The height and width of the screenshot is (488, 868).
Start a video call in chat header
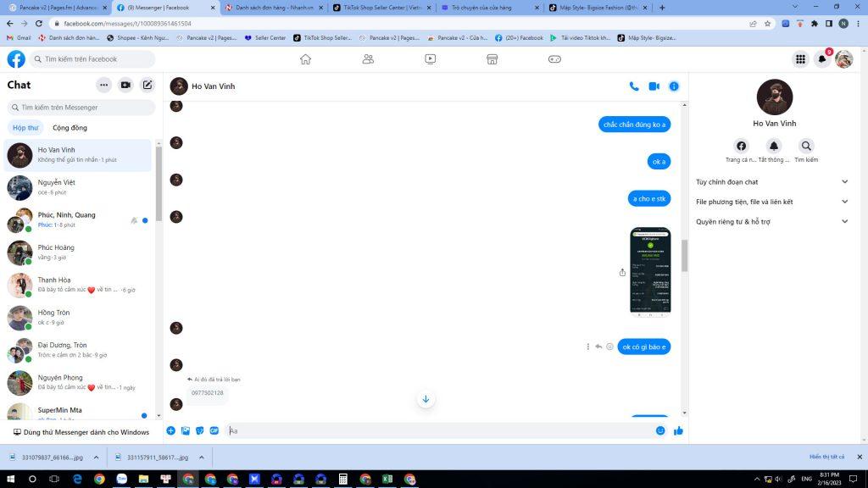[x=654, y=86]
